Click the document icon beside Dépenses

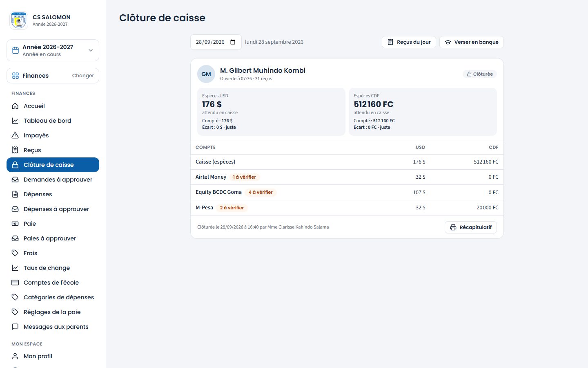coord(15,194)
